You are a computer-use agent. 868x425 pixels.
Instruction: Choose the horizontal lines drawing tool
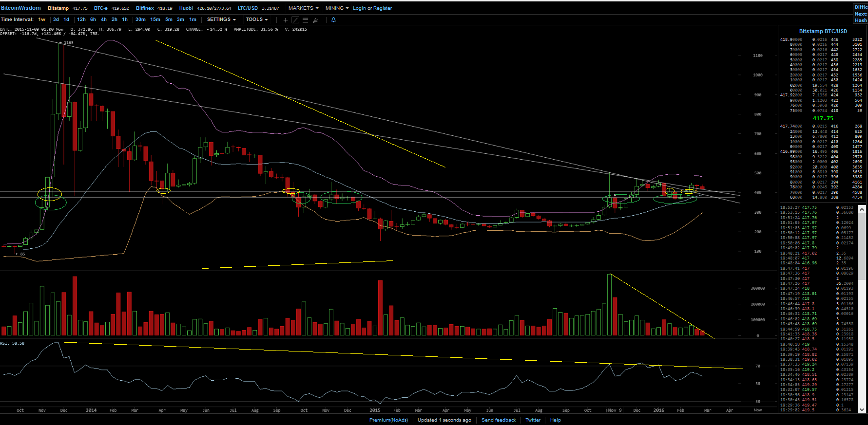305,20
